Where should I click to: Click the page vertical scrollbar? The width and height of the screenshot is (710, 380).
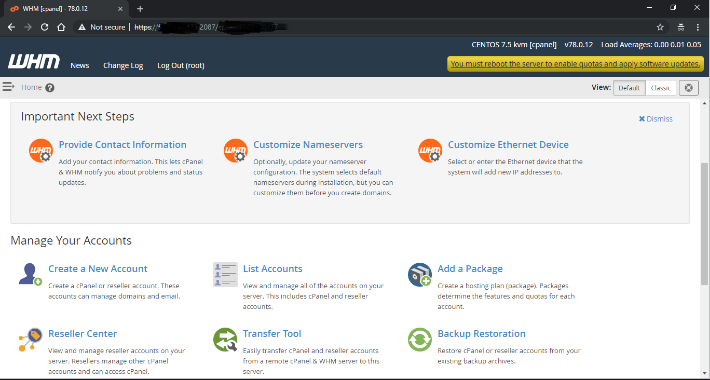(x=705, y=224)
